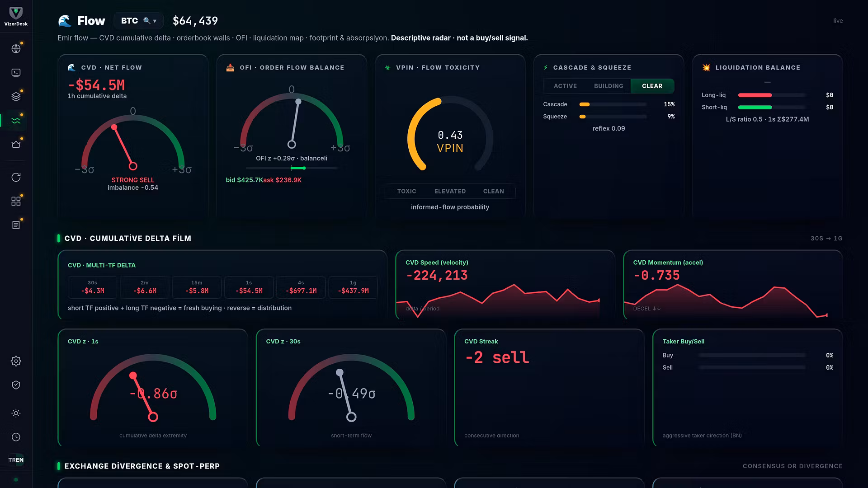Open the terminal icon in sidebar
Screen dimensions: 868x488
16,72
